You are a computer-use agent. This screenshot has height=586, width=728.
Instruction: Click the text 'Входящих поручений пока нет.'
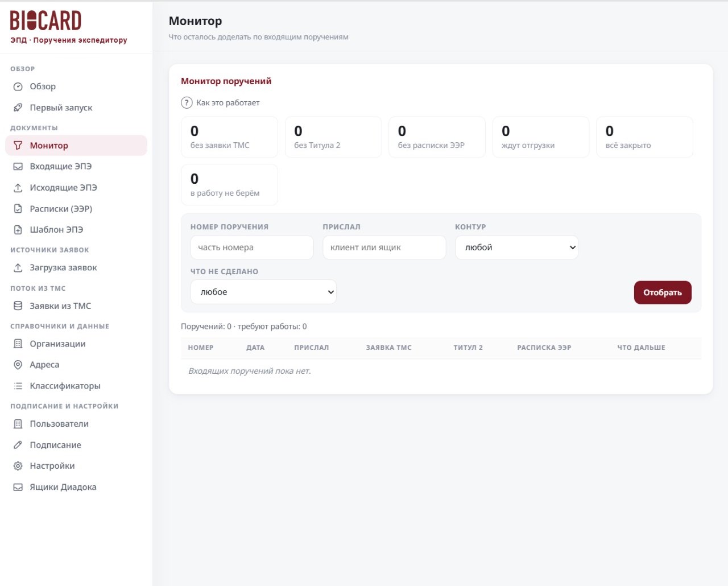coord(250,371)
